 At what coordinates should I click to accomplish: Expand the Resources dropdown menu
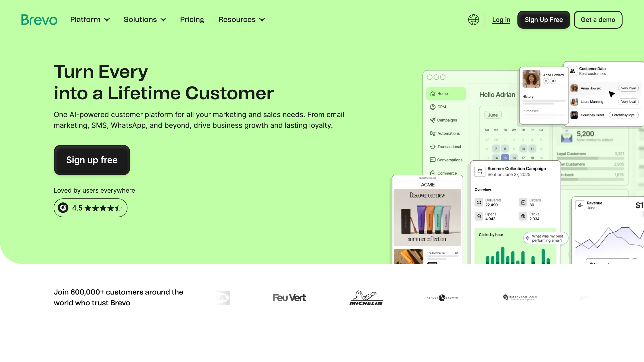pyautogui.click(x=241, y=19)
